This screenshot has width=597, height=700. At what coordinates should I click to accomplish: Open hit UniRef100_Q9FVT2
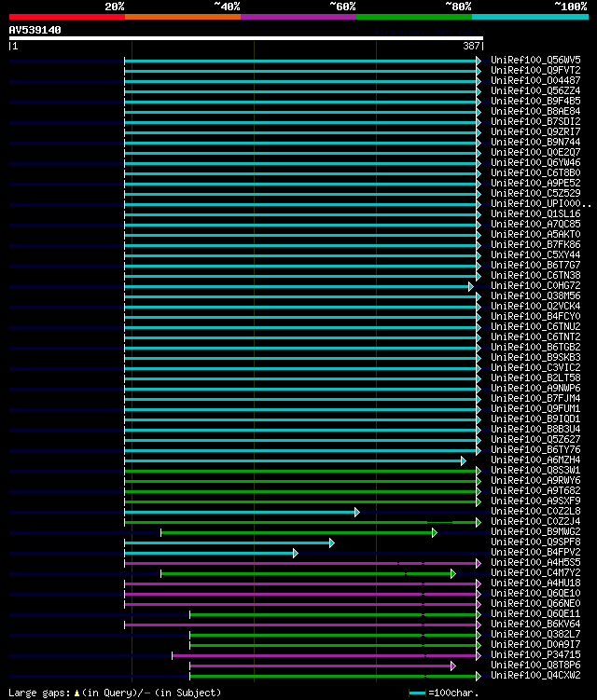[x=535, y=70]
